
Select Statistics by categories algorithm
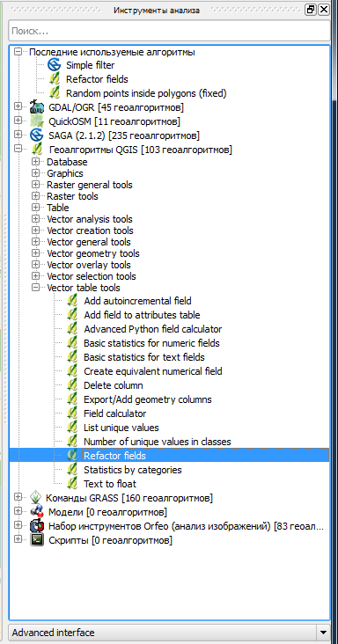133,470
